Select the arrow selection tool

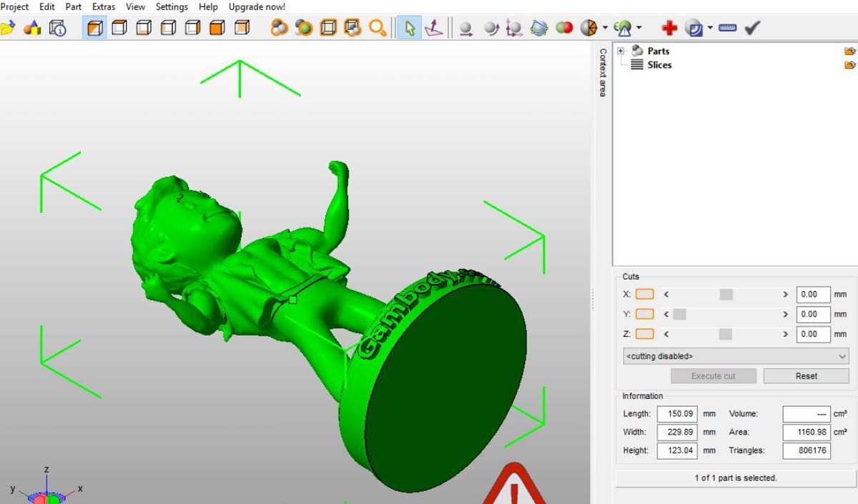(x=410, y=28)
